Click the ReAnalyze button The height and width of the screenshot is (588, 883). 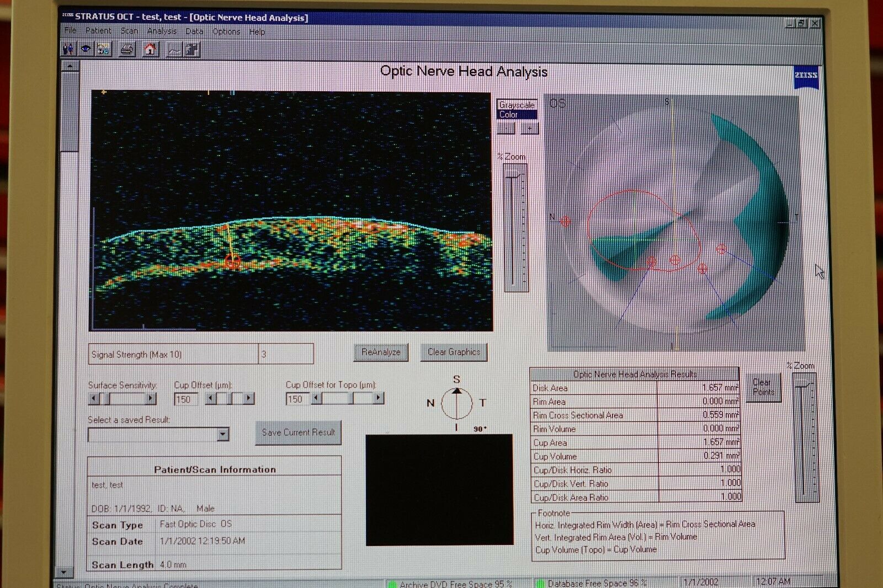click(x=381, y=352)
